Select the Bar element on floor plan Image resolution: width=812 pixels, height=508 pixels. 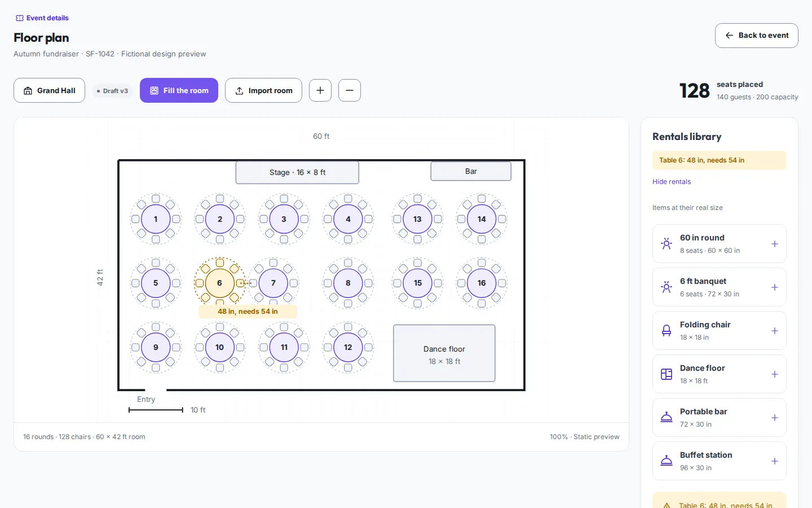[x=471, y=171]
